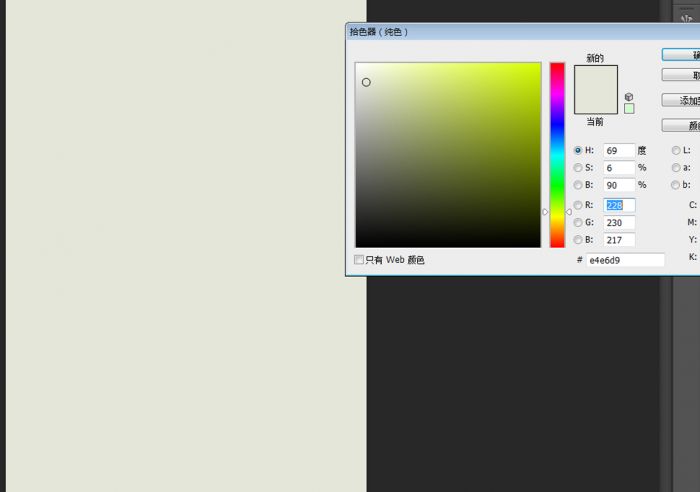Select the B blue radio button
The image size is (700, 492).
578,240
